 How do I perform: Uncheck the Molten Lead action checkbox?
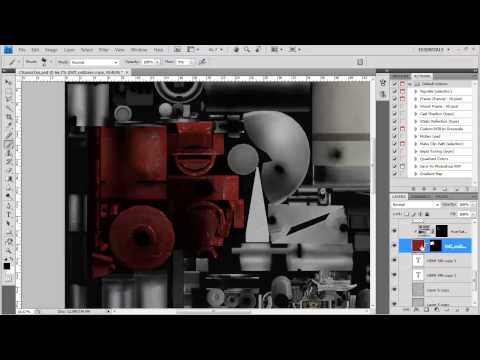(x=395, y=136)
